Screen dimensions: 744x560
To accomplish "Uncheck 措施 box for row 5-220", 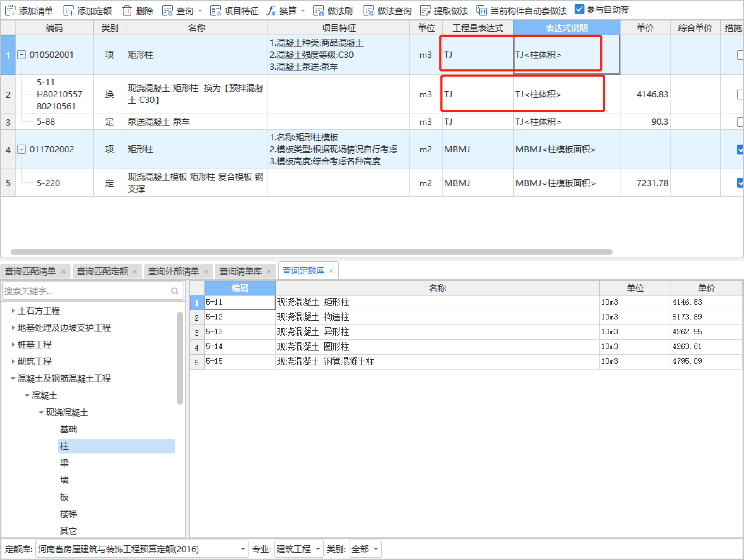I will coord(740,183).
